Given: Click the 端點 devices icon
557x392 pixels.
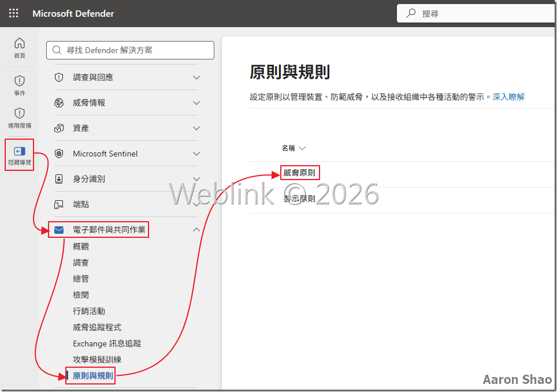Looking at the screenshot, I should [x=59, y=204].
